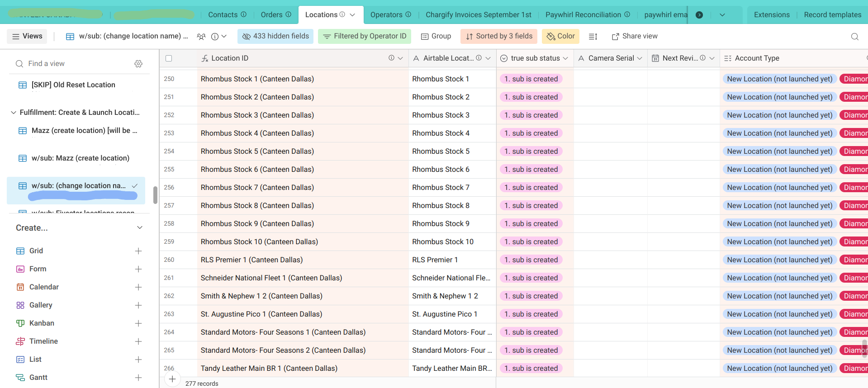Screen dimensions: 868x388
Task: Switch to the Contacts table tab
Action: (x=227, y=15)
